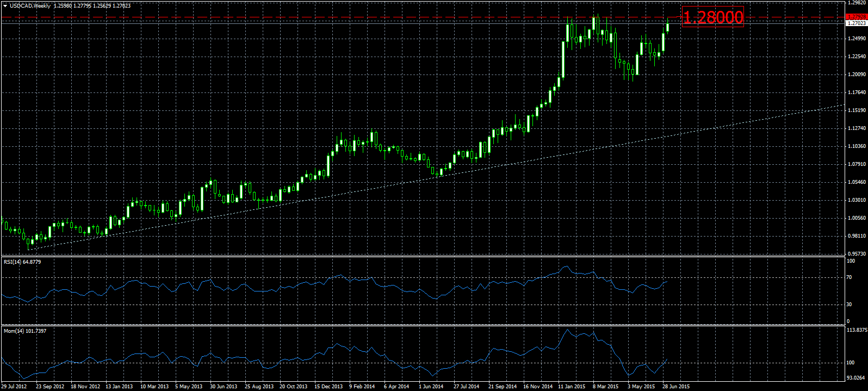Open the USDCAD chart dropdown triangle
868x391 pixels.
pos(4,6)
